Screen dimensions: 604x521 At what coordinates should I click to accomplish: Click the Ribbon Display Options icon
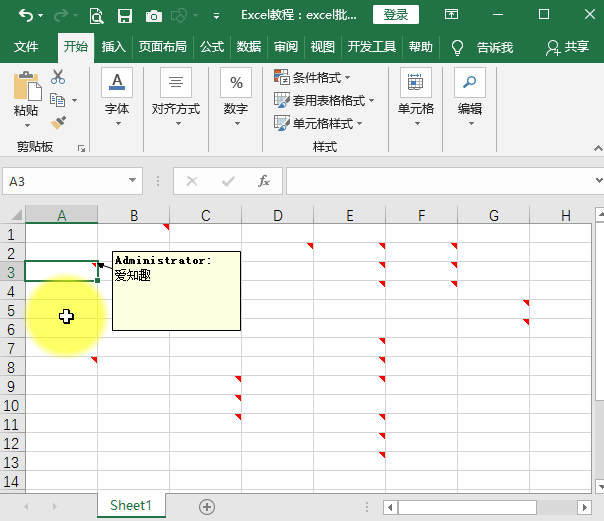pyautogui.click(x=451, y=15)
